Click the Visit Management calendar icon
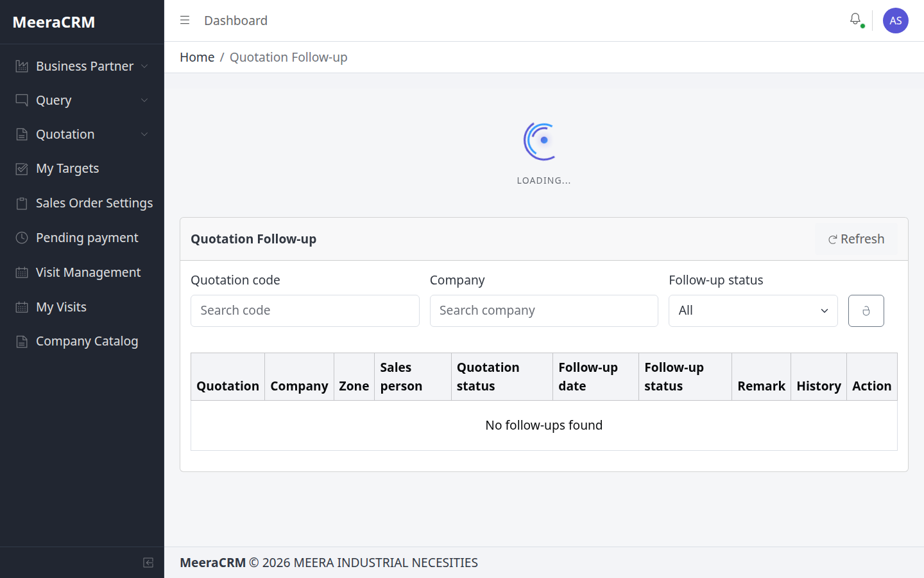 point(22,272)
